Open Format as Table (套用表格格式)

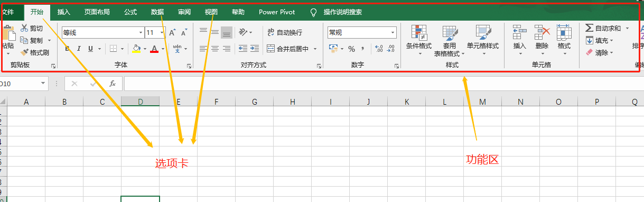pyautogui.click(x=450, y=41)
